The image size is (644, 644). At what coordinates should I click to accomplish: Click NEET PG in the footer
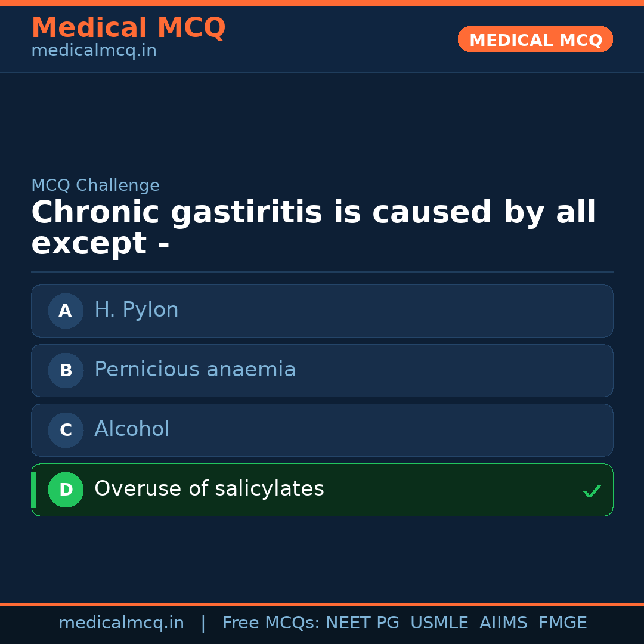[x=363, y=623]
